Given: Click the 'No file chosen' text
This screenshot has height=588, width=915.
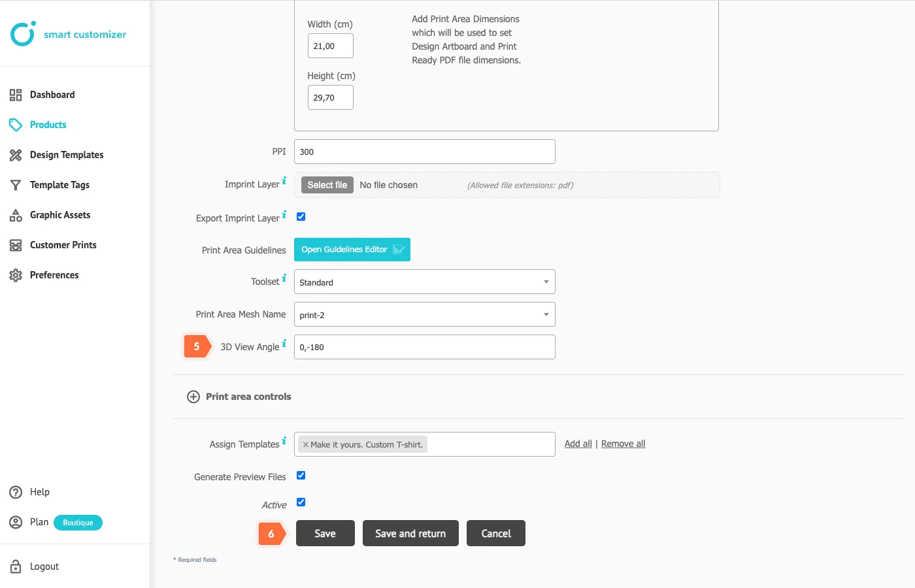Looking at the screenshot, I should (x=389, y=185).
